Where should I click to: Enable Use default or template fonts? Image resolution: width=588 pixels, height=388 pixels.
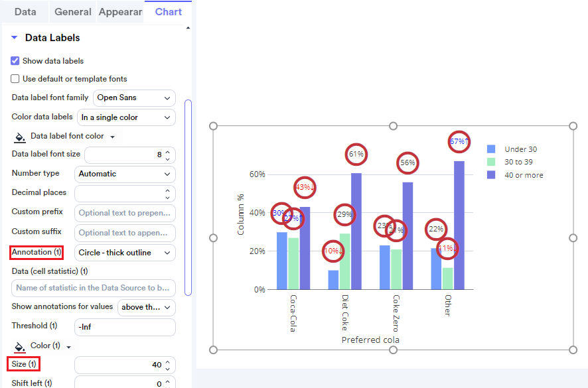point(15,79)
